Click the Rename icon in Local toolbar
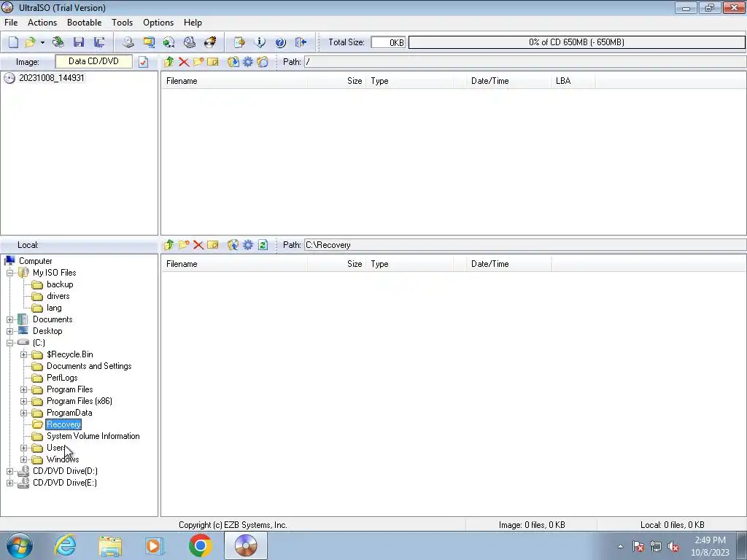The height and width of the screenshot is (560, 747). point(213,245)
